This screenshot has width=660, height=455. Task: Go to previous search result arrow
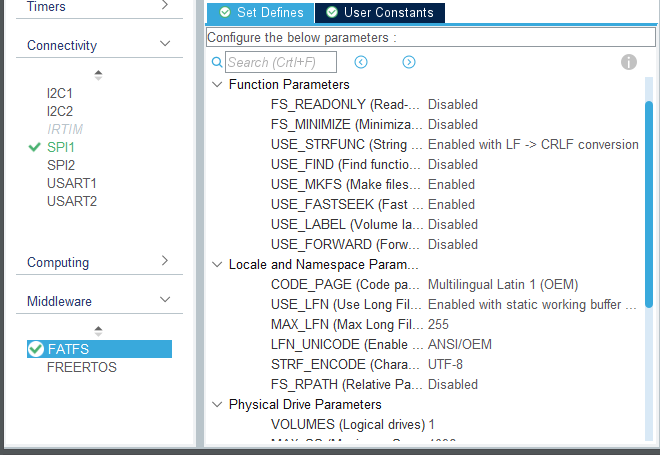(x=361, y=62)
